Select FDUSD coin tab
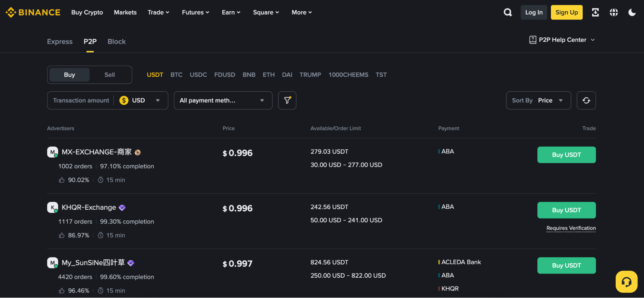 (x=225, y=75)
